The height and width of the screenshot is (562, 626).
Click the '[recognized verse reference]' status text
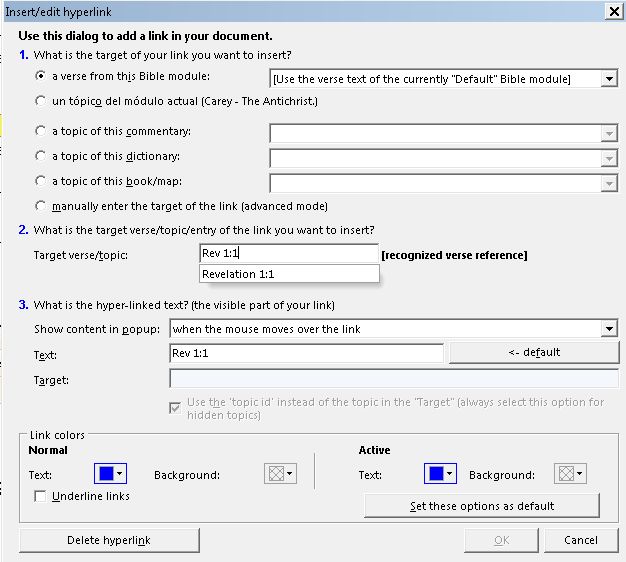pos(454,255)
